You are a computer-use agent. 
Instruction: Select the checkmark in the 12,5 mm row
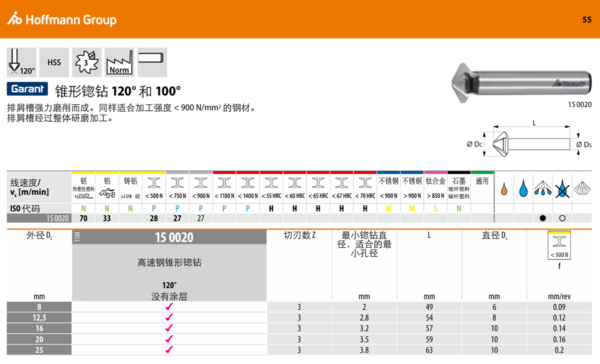click(x=169, y=318)
